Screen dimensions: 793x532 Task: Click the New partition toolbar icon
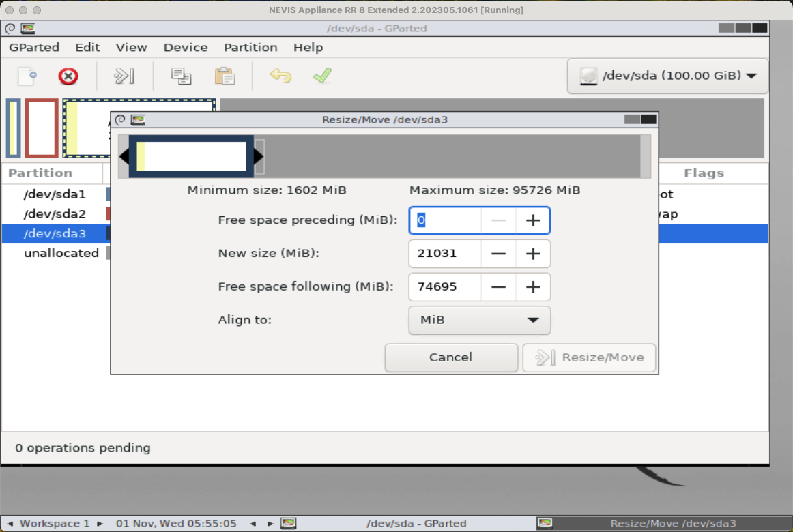[x=27, y=76]
